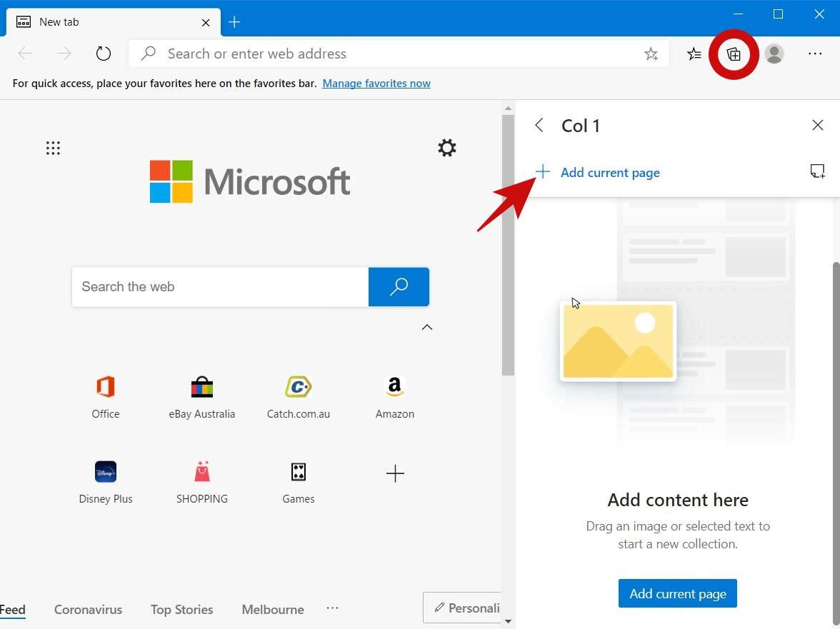Select the Top Stories tab
Image resolution: width=840 pixels, height=629 pixels.
181,610
